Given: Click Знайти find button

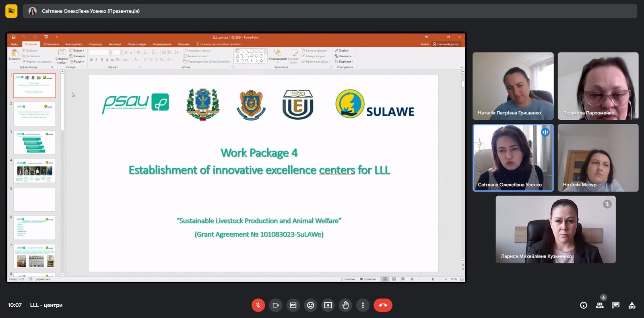Looking at the screenshot, I should point(342,51).
